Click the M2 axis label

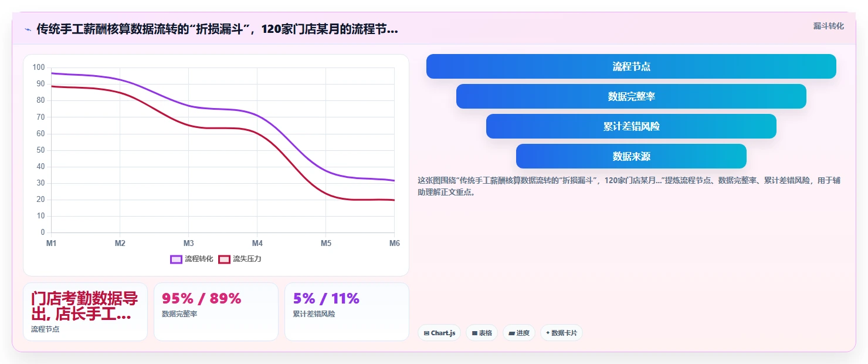click(x=120, y=243)
